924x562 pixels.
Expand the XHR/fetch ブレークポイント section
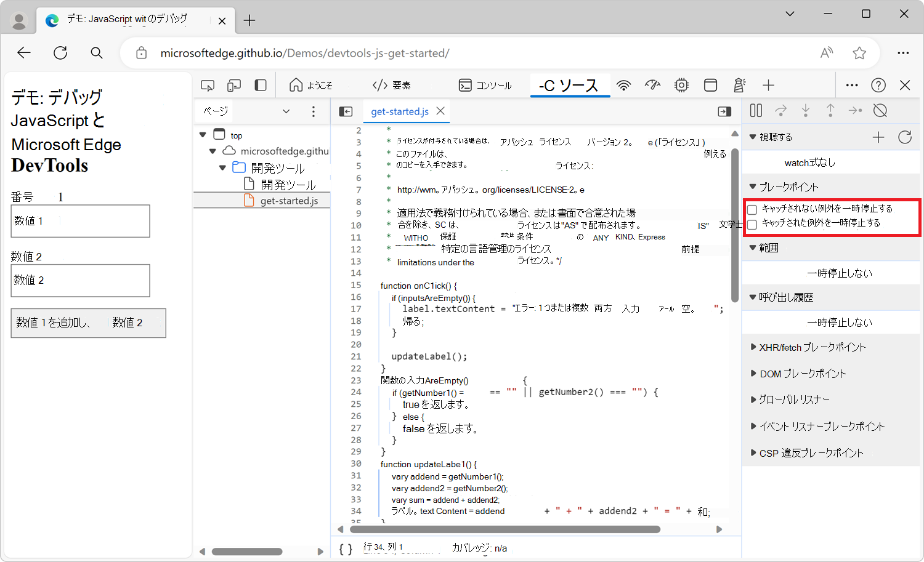pos(754,347)
